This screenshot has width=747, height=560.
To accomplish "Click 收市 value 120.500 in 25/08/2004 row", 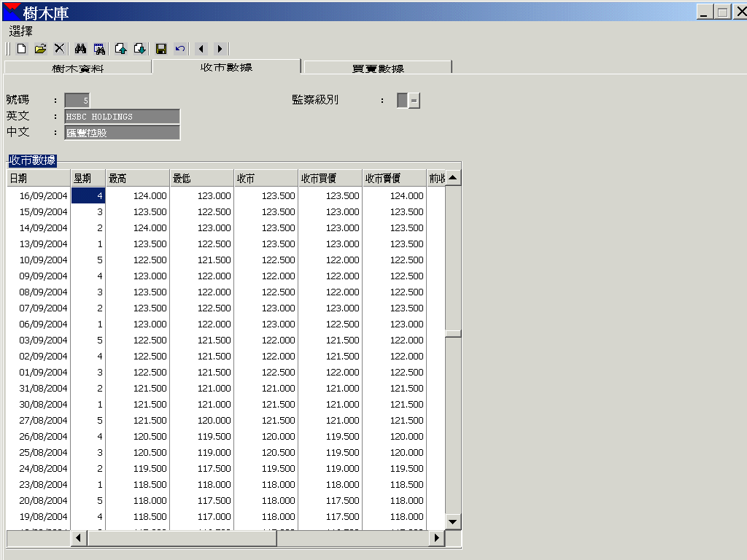I will (x=266, y=452).
